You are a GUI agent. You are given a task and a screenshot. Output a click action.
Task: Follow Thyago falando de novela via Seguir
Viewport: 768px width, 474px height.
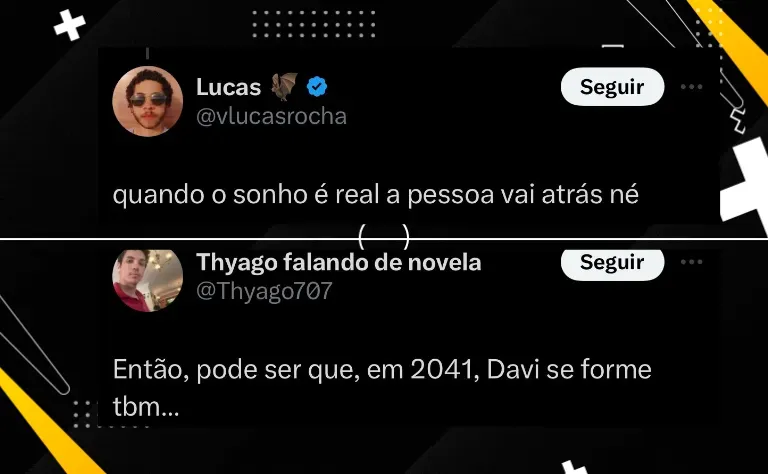click(x=612, y=263)
